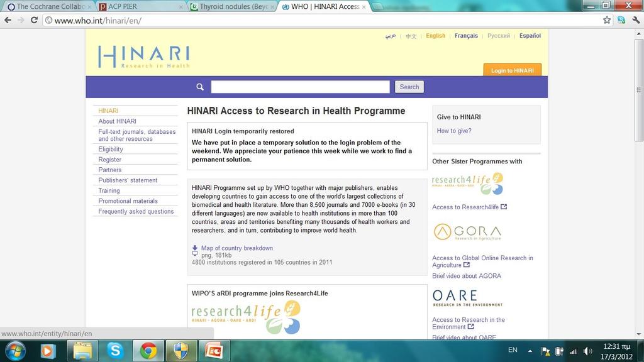Open the shield icon in taskbar
This screenshot has height=362, width=644.
tap(180, 351)
